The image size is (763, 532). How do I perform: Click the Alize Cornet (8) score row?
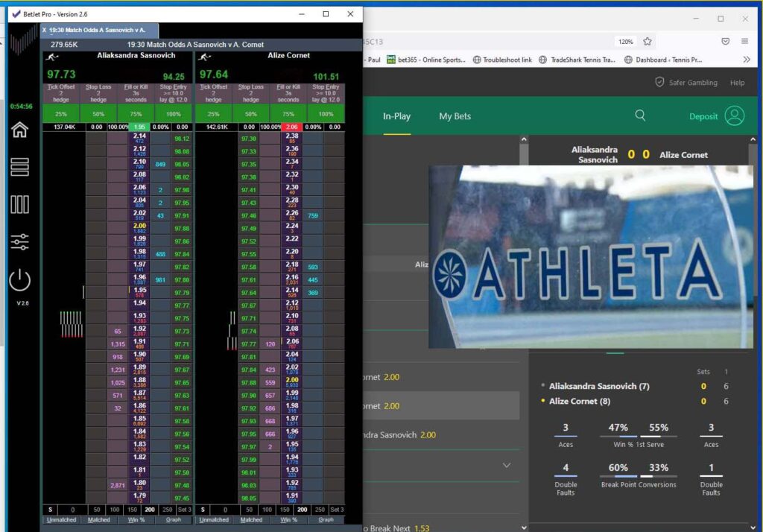point(635,401)
